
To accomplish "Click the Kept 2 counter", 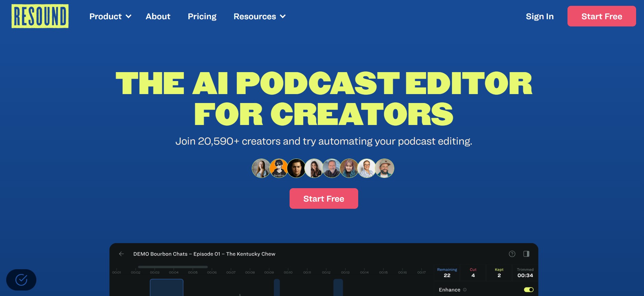I will [499, 273].
